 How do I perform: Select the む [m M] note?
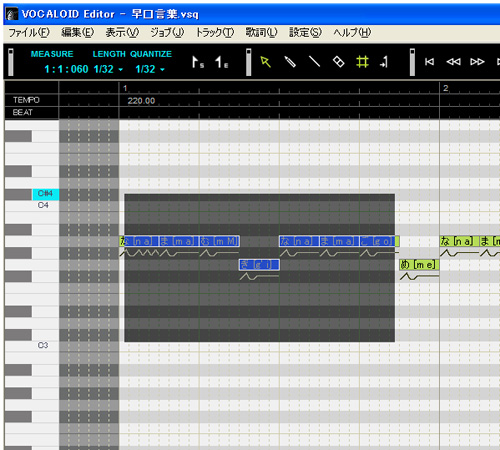tap(219, 241)
